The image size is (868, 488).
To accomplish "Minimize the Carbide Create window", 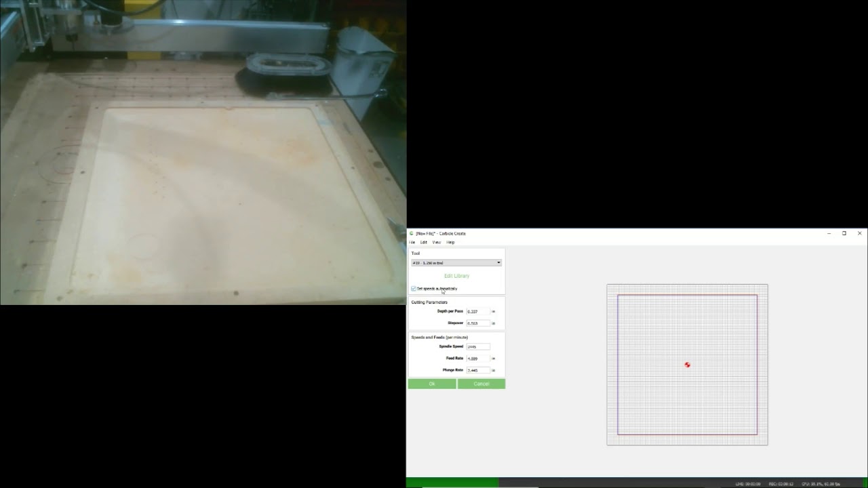I will (829, 233).
